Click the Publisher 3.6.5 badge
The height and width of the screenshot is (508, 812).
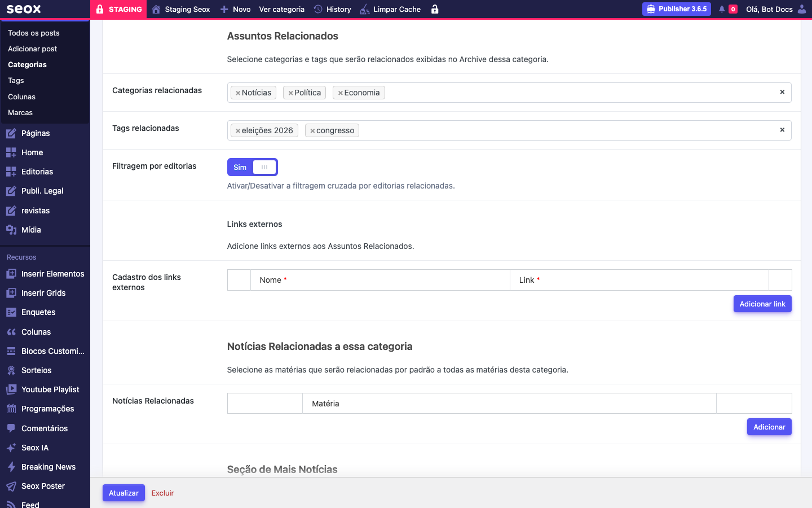pos(676,9)
